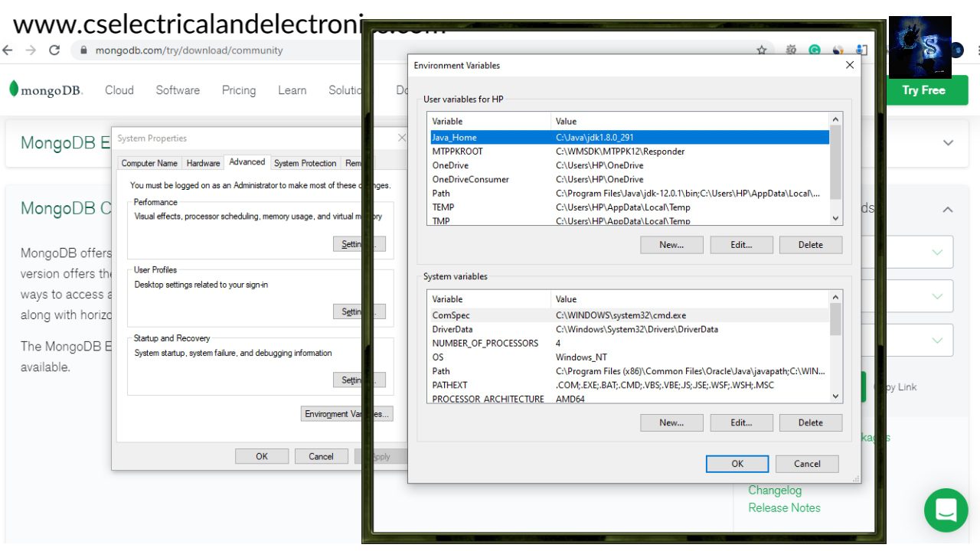The height and width of the screenshot is (551, 980).
Task: Click the green Try Free button
Action: (x=923, y=90)
